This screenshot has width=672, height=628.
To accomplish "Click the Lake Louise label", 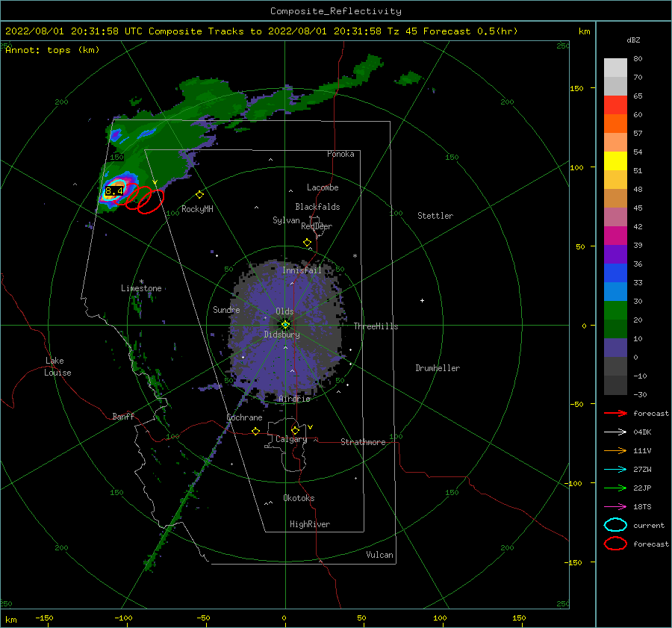I will click(x=57, y=367).
